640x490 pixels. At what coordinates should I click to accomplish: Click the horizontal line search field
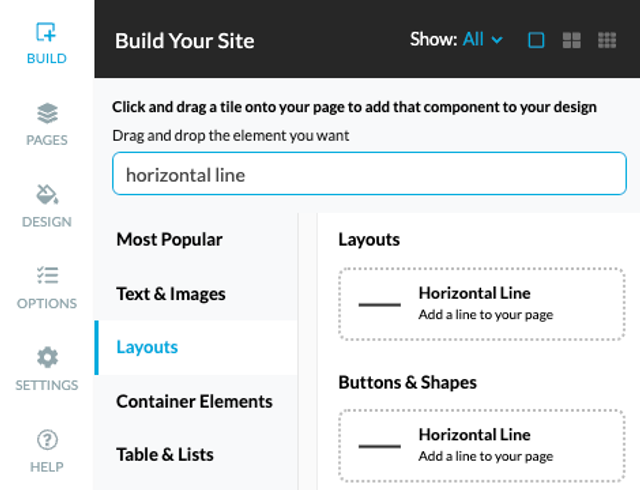[369, 174]
